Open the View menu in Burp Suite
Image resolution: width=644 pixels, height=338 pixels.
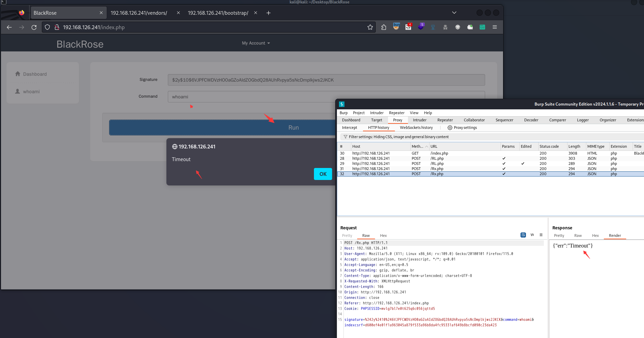coord(414,113)
